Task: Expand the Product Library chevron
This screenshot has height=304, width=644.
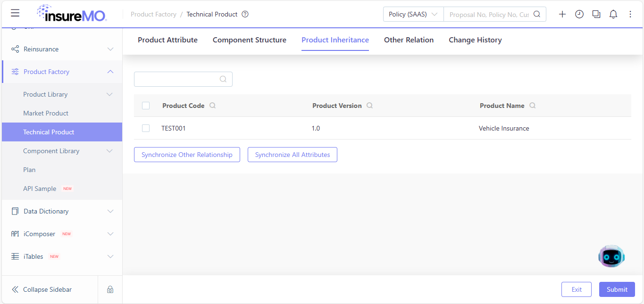Action: click(109, 94)
